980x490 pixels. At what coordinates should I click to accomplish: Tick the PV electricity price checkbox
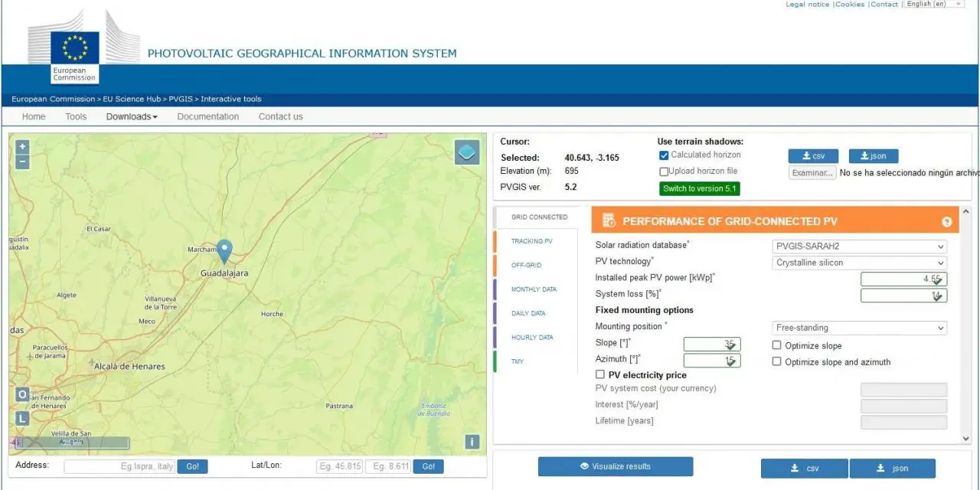pos(600,374)
